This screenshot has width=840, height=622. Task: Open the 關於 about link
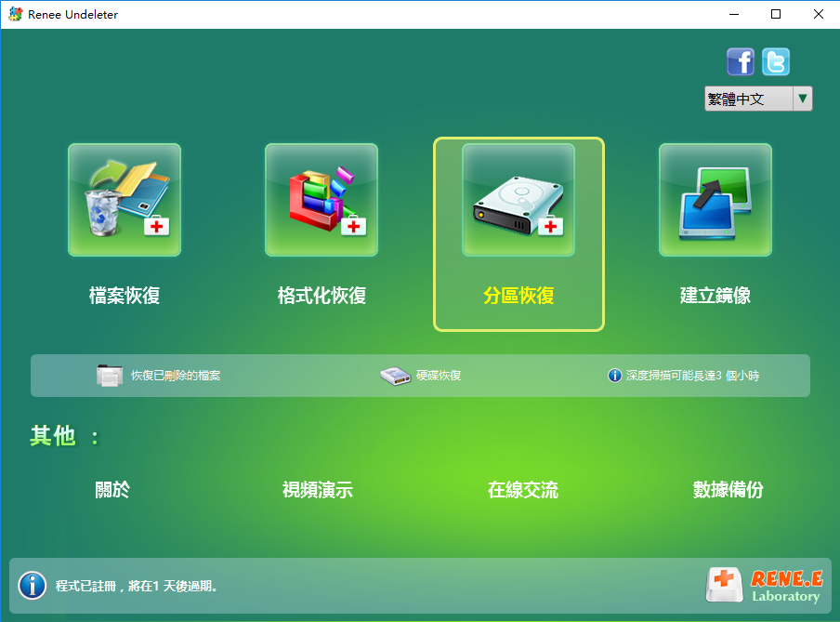[112, 490]
